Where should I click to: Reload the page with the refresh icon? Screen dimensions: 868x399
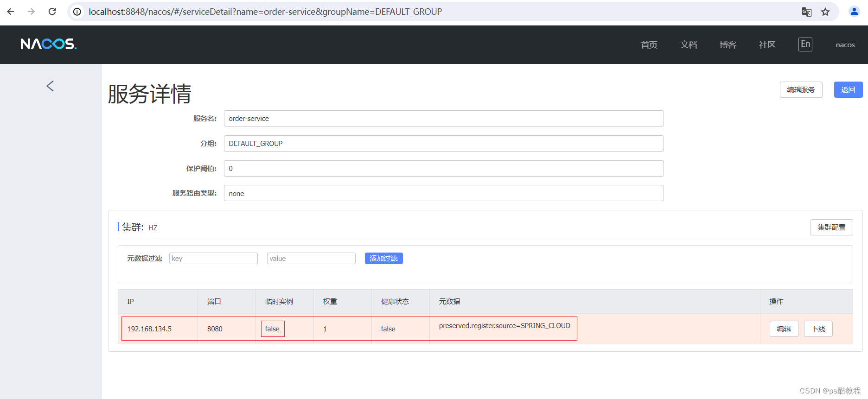[x=52, y=12]
